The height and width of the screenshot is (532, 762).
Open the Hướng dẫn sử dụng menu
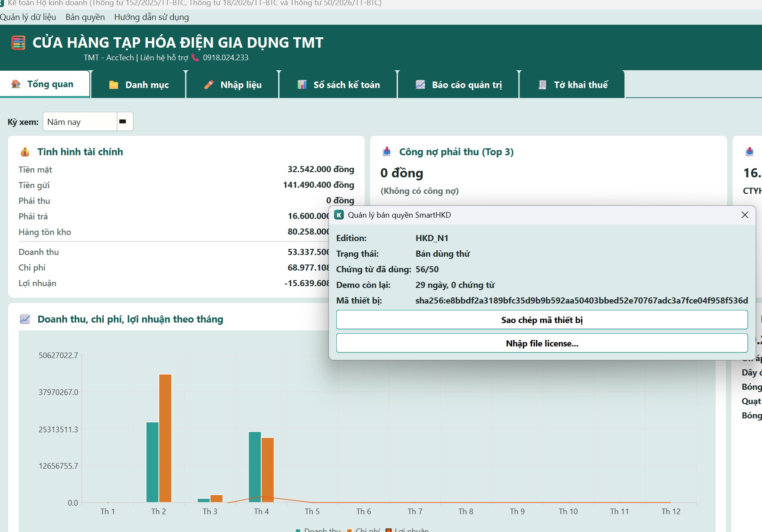pyautogui.click(x=151, y=17)
